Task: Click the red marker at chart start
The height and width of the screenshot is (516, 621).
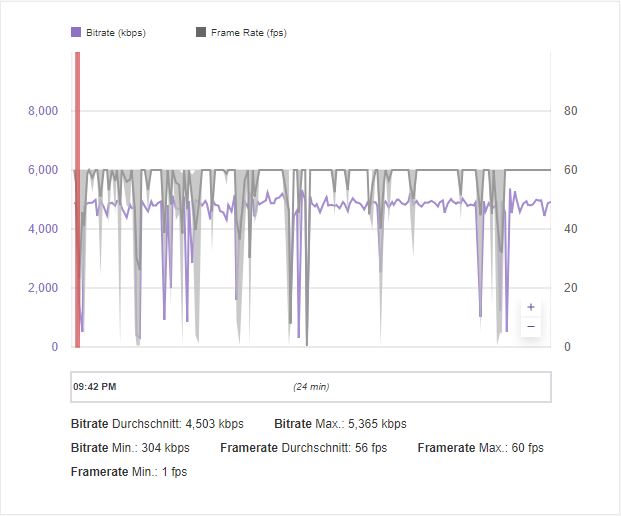Action: pyautogui.click(x=77, y=200)
